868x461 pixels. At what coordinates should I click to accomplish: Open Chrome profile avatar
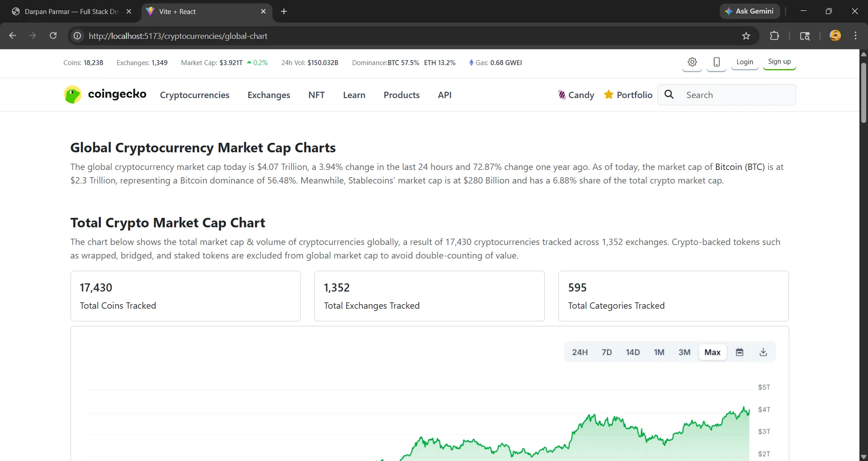(835, 36)
